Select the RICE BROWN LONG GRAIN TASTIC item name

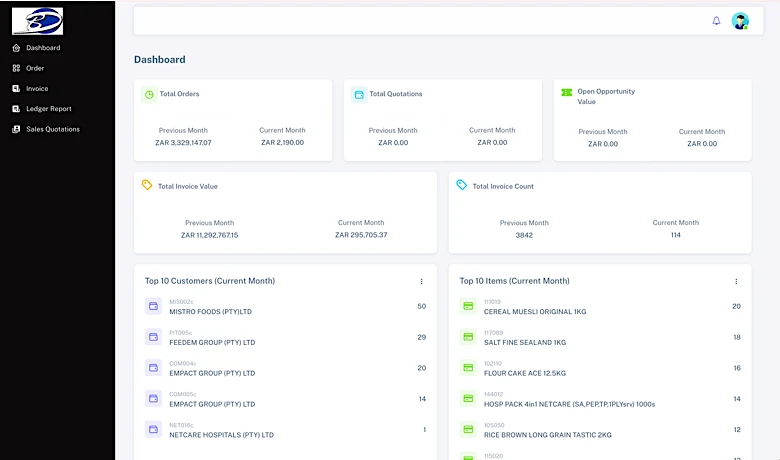(x=548, y=435)
